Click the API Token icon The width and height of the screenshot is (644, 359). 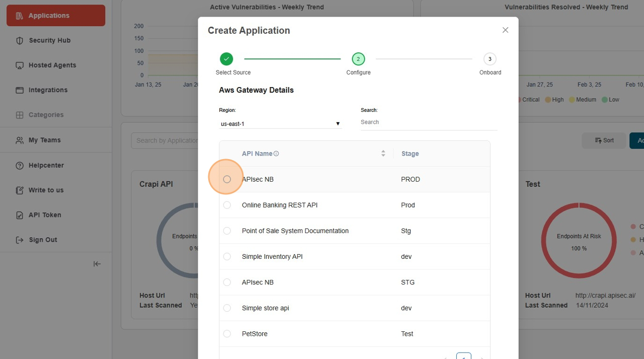point(20,215)
